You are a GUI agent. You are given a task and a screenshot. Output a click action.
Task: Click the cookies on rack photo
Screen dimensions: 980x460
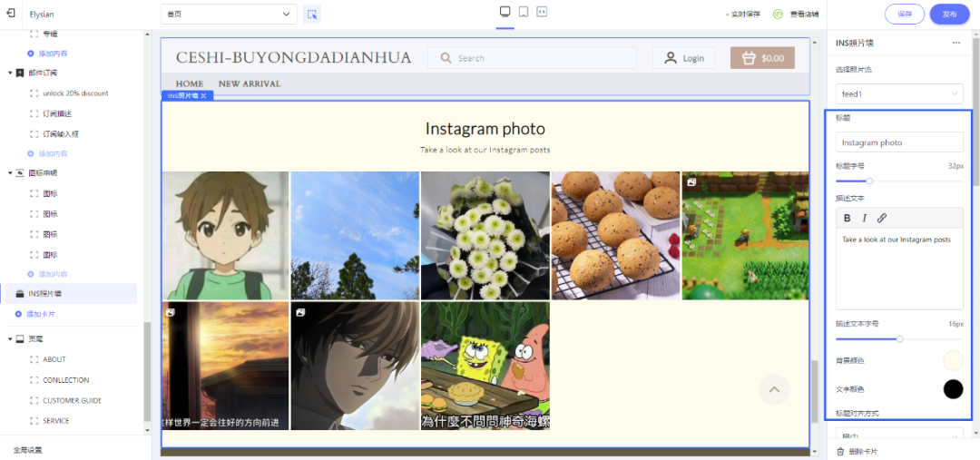(615, 236)
